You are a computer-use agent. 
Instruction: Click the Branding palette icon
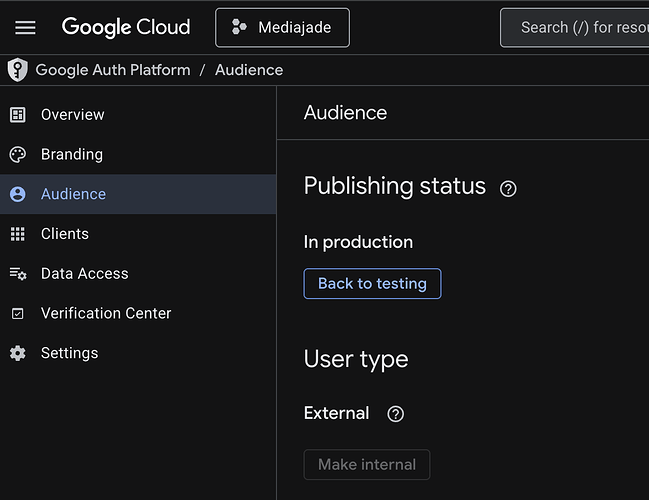coord(18,155)
